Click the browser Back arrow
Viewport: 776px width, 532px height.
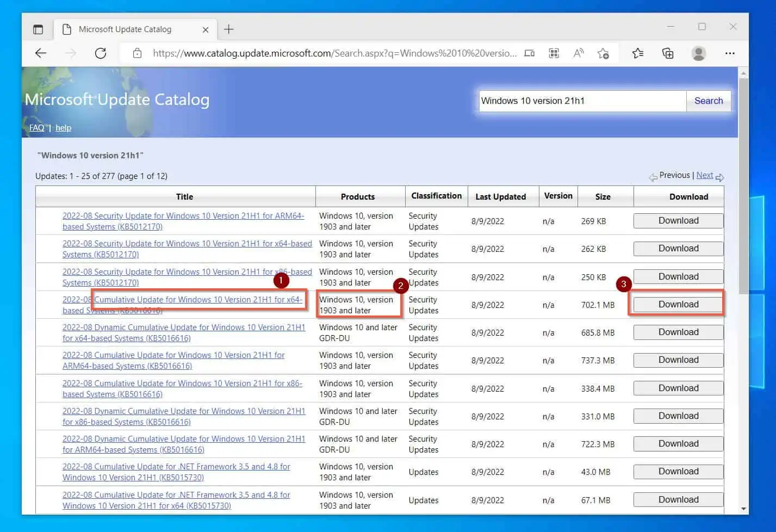coord(41,53)
